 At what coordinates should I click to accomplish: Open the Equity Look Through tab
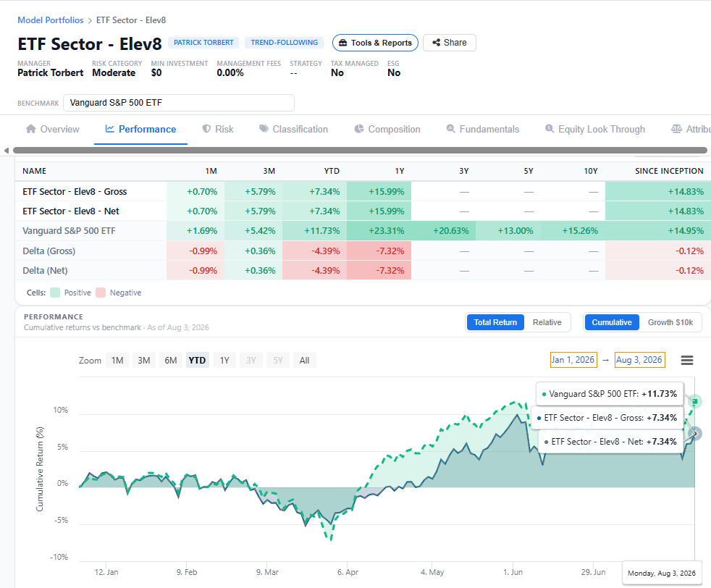point(595,129)
